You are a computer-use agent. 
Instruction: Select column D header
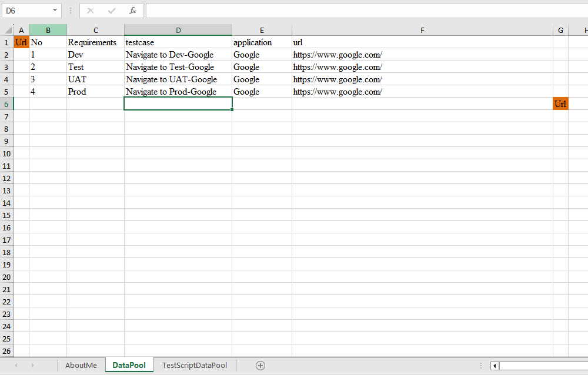click(x=178, y=31)
